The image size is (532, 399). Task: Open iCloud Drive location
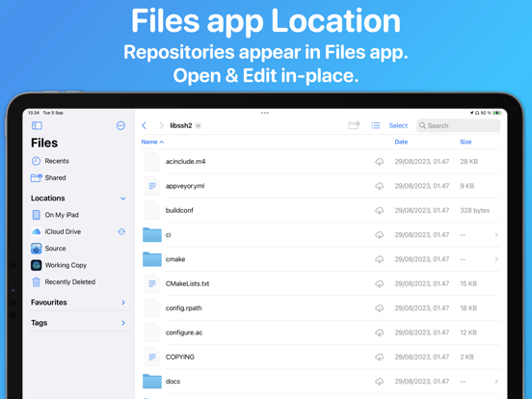point(78,231)
